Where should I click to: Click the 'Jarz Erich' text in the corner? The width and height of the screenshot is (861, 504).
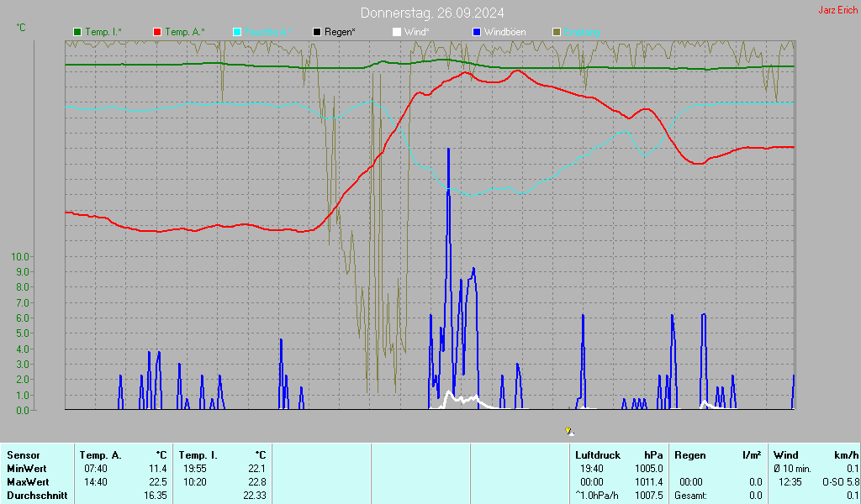pyautogui.click(x=838, y=10)
